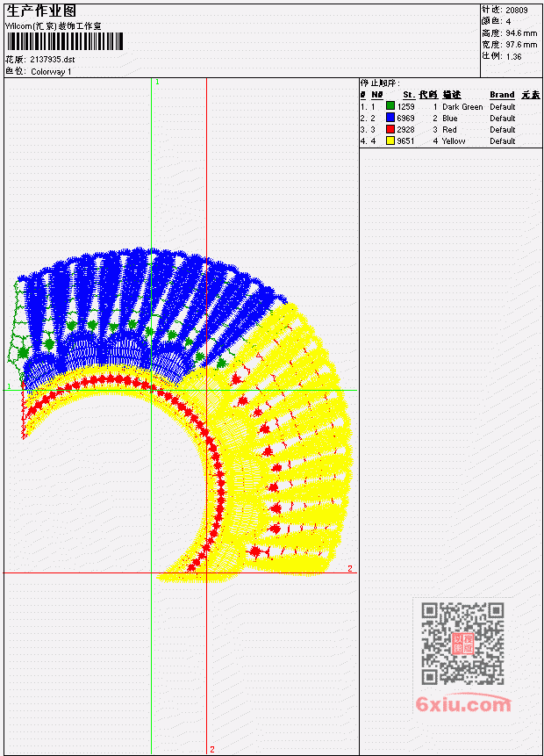Select the '描述' column header
This screenshot has height=756, width=544.
(452, 95)
